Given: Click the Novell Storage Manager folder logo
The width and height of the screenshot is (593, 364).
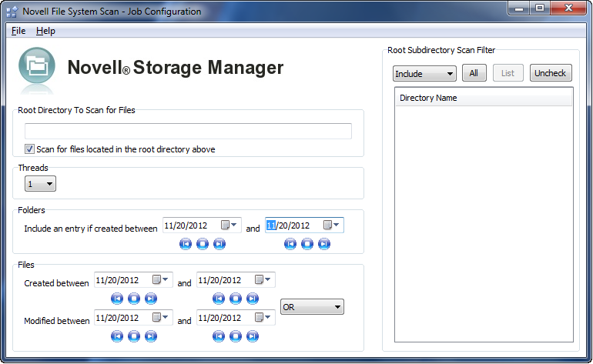Looking at the screenshot, I should tap(37, 65).
